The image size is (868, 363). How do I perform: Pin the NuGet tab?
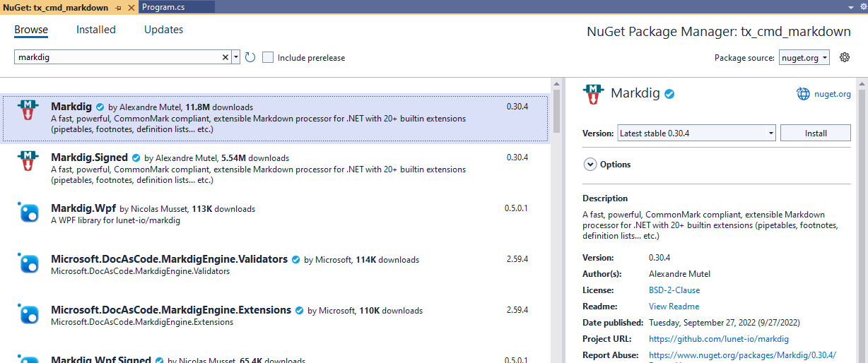click(118, 7)
